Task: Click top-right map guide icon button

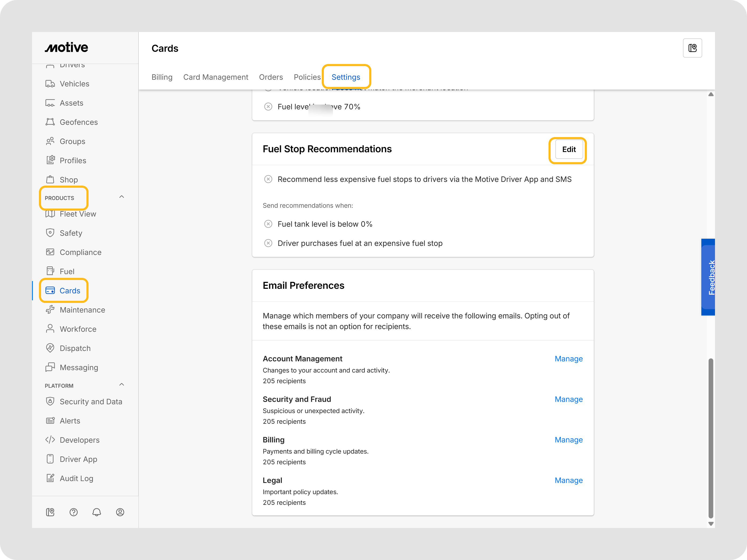Action: [x=692, y=48]
